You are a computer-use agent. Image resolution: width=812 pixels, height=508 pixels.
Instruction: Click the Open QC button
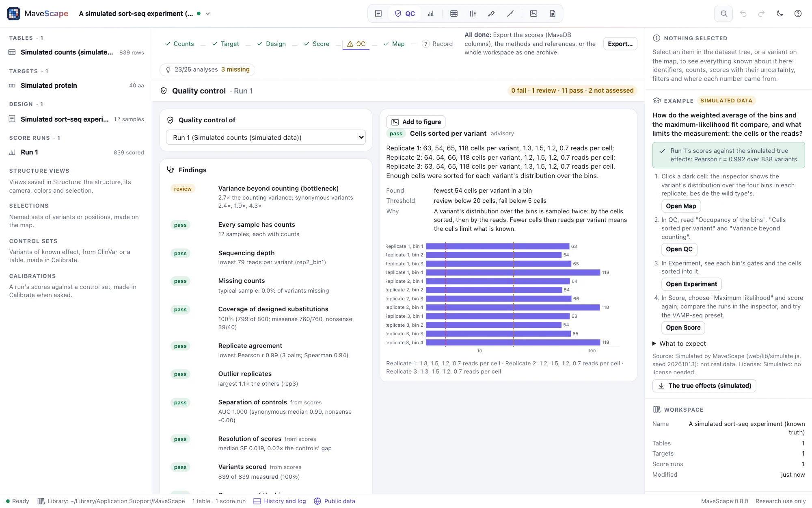679,249
